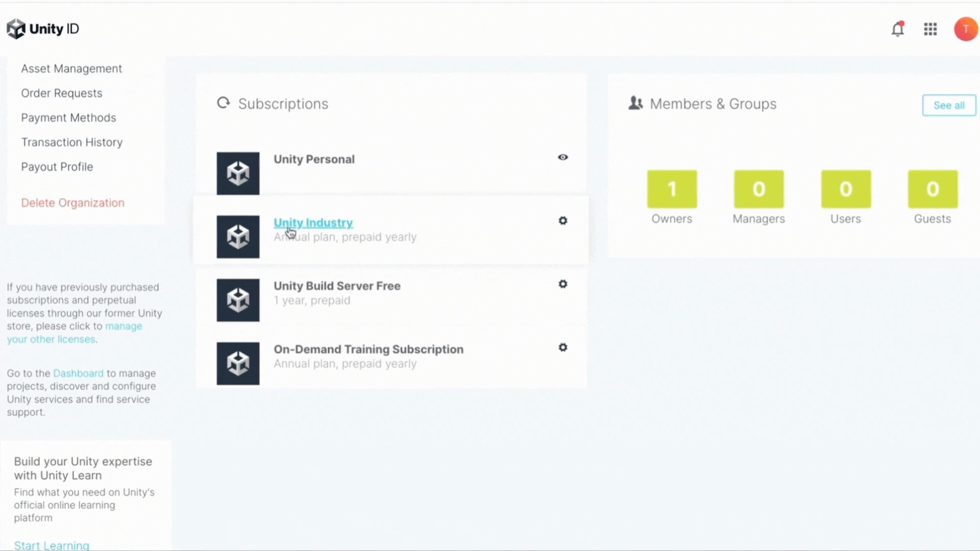Click the Unity Personal cube thumbnail
Viewport: 980px width, 551px height.
point(238,173)
